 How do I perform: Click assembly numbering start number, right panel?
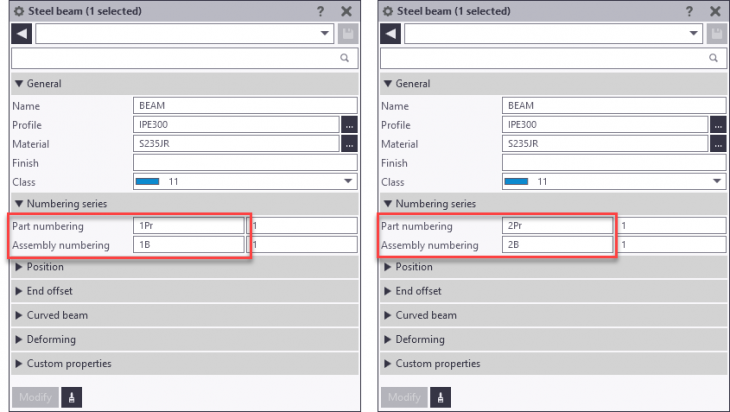tap(671, 245)
